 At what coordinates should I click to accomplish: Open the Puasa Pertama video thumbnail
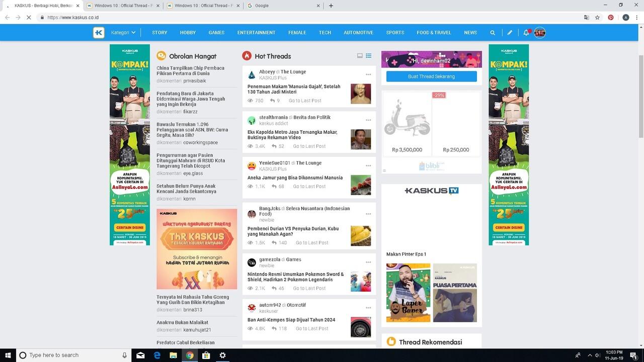point(455,293)
